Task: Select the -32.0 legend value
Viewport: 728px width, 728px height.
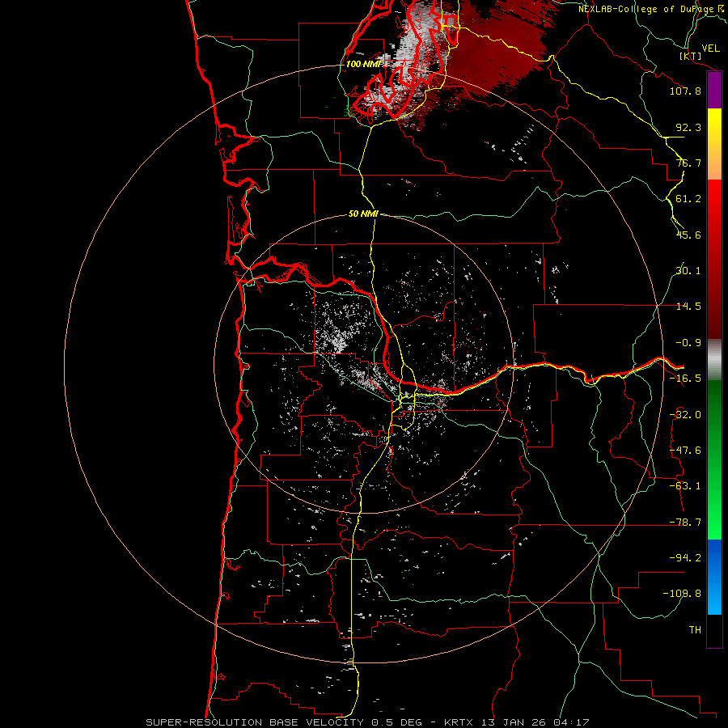Action: point(685,415)
